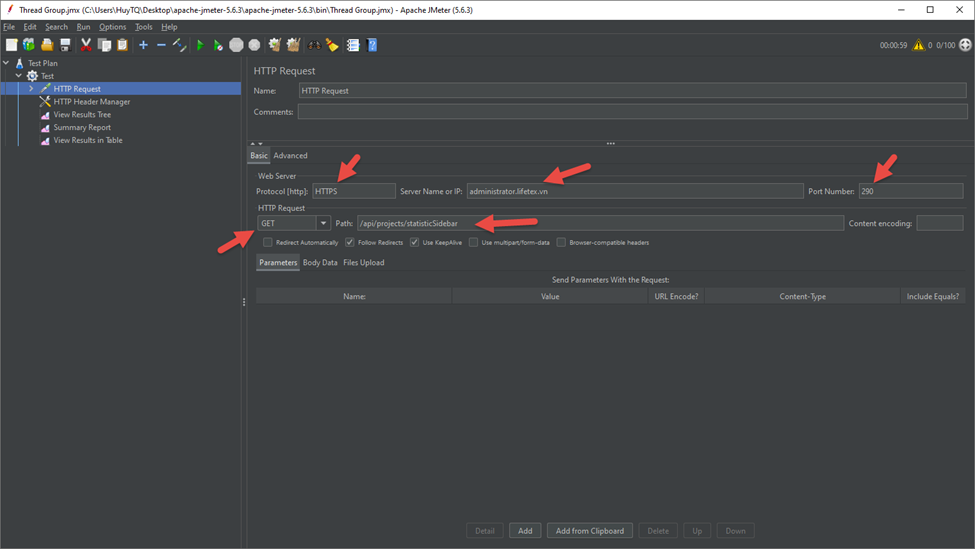Select View Results Tree in test plan

pos(82,115)
